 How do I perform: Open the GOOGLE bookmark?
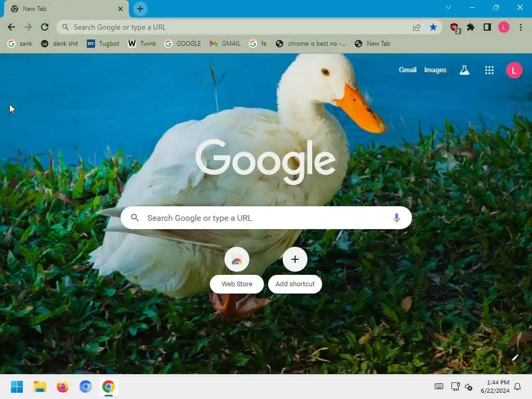182,44
